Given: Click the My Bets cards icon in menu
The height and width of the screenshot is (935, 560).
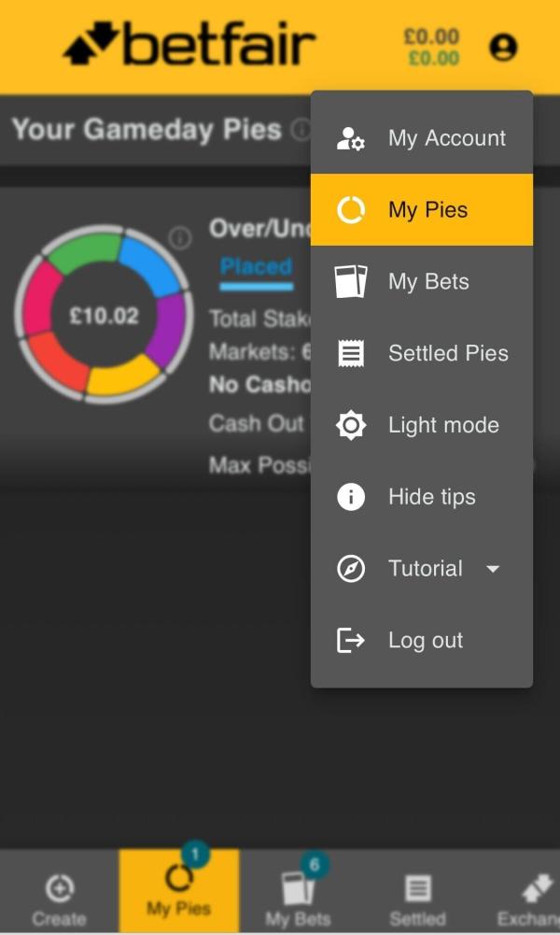Looking at the screenshot, I should (351, 281).
